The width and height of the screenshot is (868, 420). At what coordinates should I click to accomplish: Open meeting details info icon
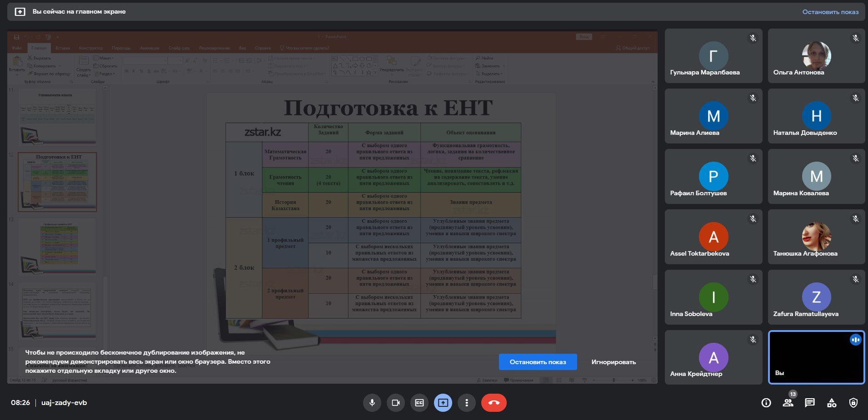(766, 403)
